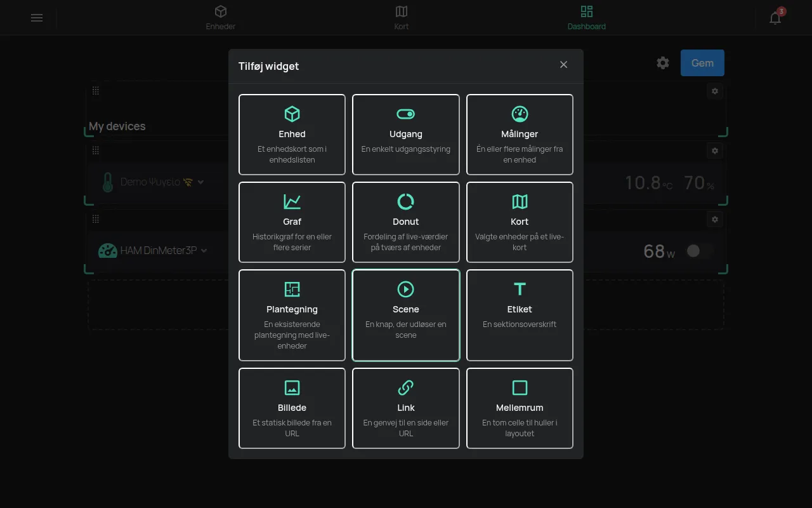Select the Kort live map widget

[520, 222]
